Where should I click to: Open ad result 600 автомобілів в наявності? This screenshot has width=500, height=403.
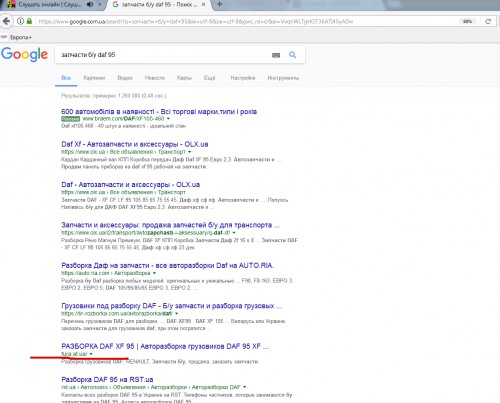(x=159, y=112)
